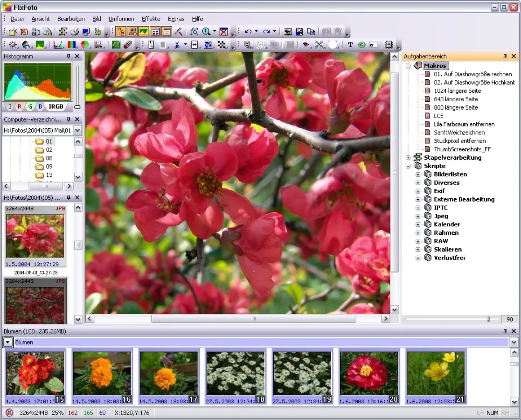The height and width of the screenshot is (420, 521).
Task: Click the zoom 1:1 magnifier icon
Action: pyautogui.click(x=206, y=32)
